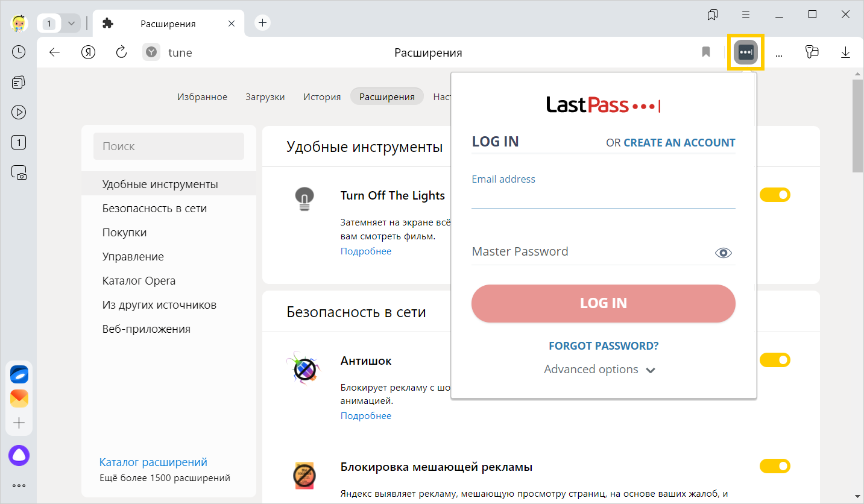Open a new tab with plus button
This screenshot has height=504, width=864.
pos(262,23)
